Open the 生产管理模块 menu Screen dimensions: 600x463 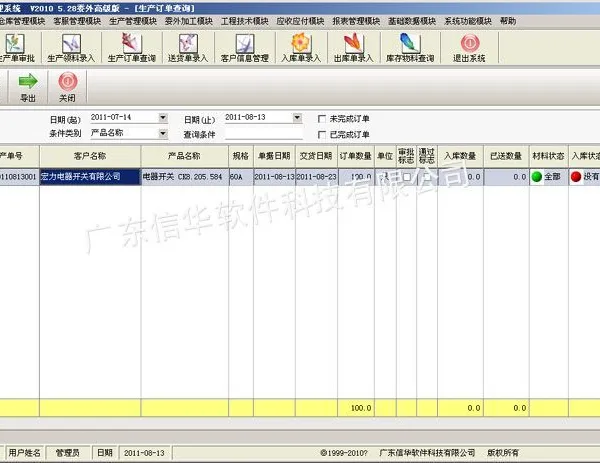[133, 21]
